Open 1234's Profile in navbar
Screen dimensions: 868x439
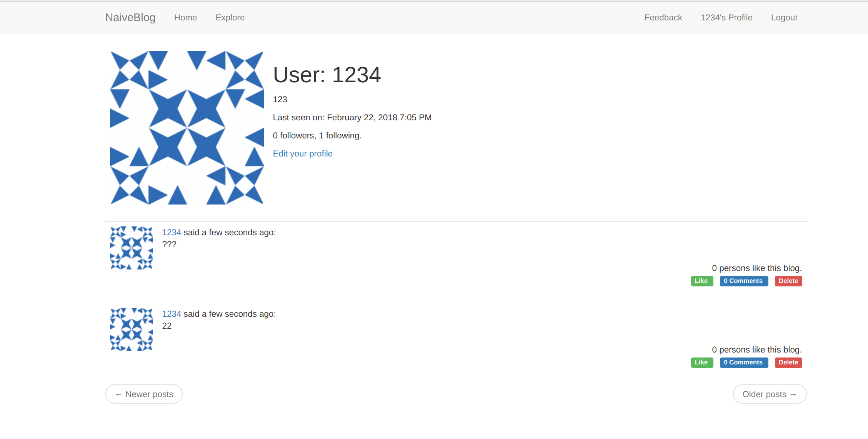[x=726, y=17]
